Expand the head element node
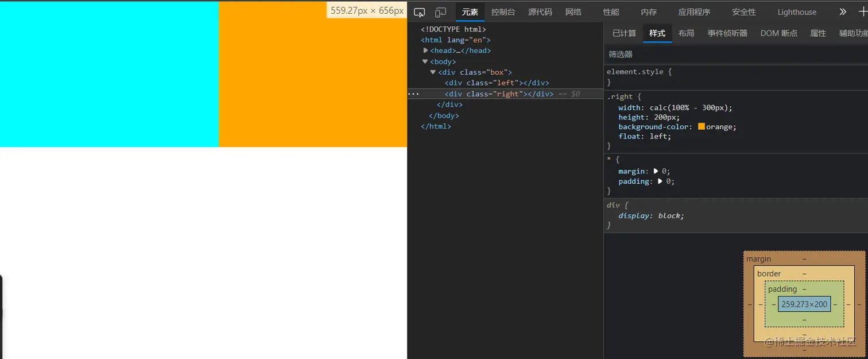 (x=425, y=51)
